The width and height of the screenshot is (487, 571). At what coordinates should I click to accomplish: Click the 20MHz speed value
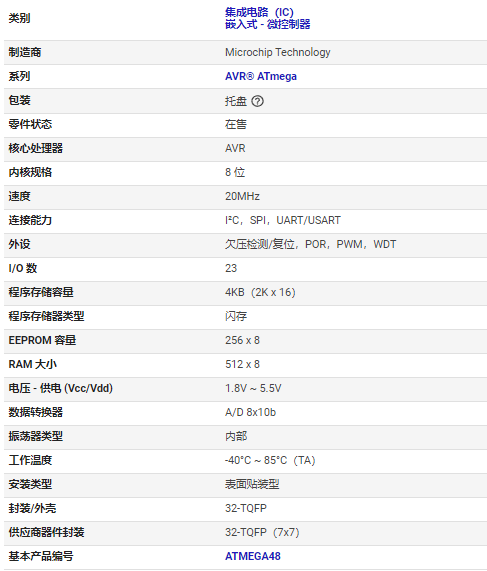[242, 196]
